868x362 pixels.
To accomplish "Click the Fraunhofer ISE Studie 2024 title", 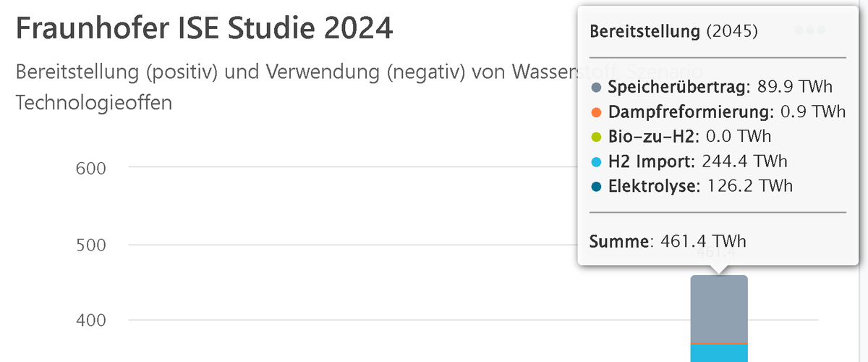I will tap(204, 30).
